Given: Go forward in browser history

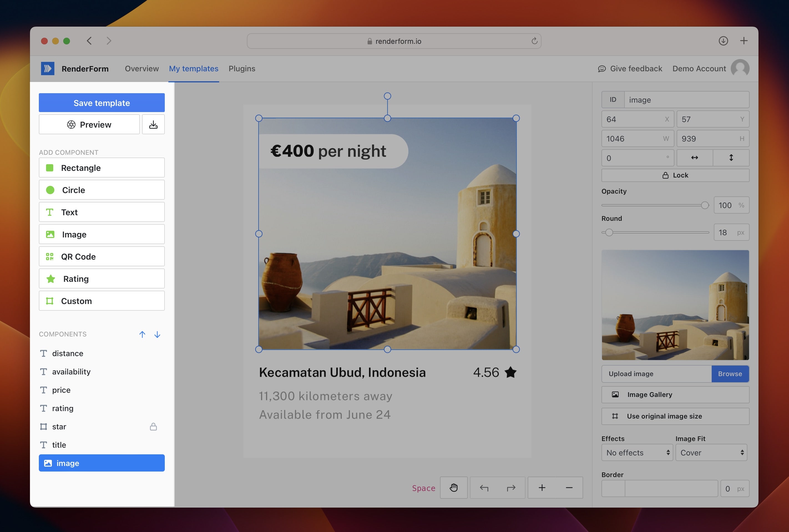Looking at the screenshot, I should (108, 41).
